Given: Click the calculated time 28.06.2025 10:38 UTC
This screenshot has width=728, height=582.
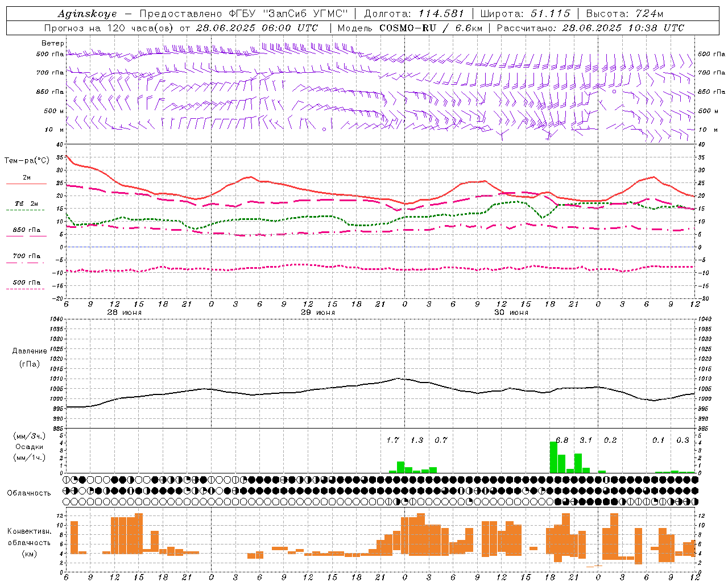Looking at the screenshot, I should [x=623, y=28].
